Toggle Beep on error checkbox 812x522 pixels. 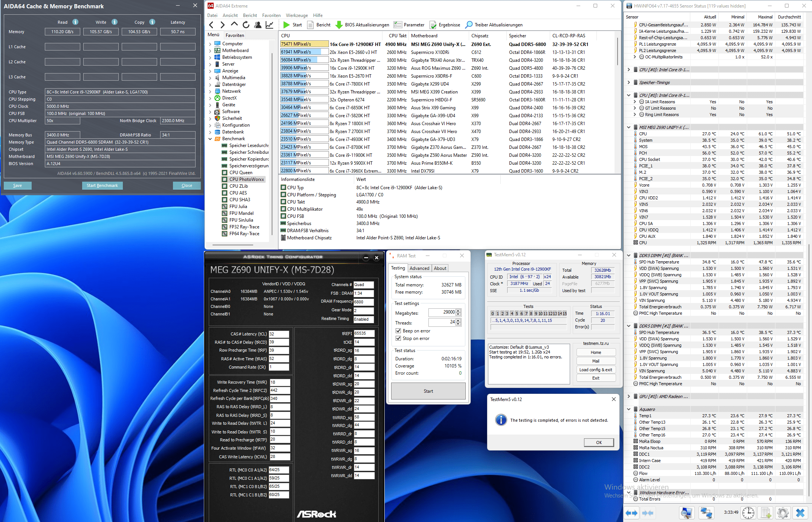click(x=398, y=331)
